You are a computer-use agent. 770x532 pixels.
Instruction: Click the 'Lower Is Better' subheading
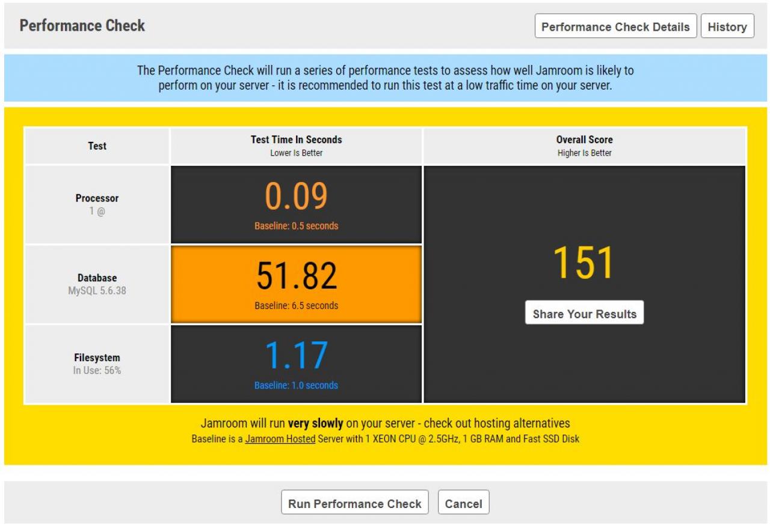point(297,153)
